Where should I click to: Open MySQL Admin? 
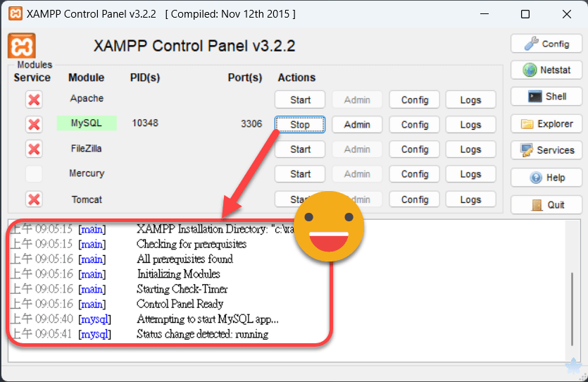tap(357, 125)
